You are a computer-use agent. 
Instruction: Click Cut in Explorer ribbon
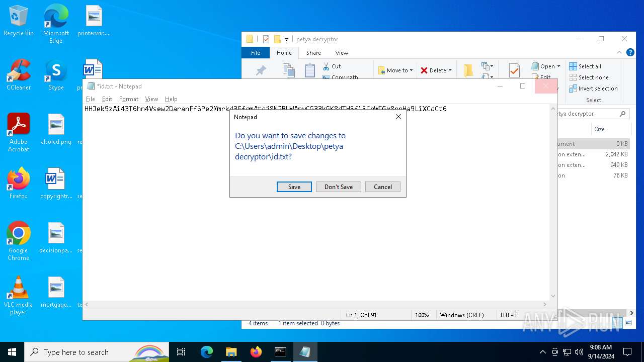(332, 66)
